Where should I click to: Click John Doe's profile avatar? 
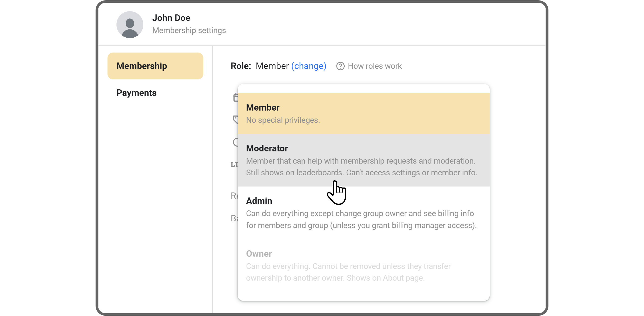click(130, 24)
